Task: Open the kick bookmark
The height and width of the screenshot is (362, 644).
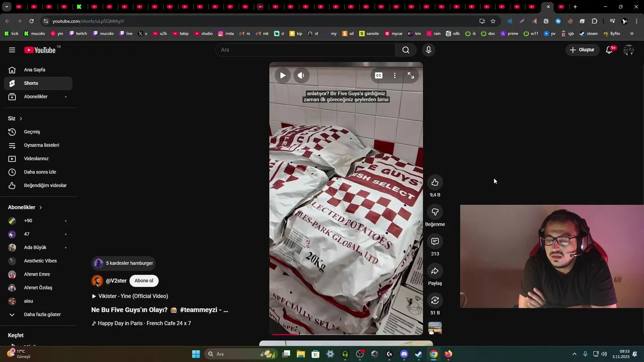Action: 11,34
